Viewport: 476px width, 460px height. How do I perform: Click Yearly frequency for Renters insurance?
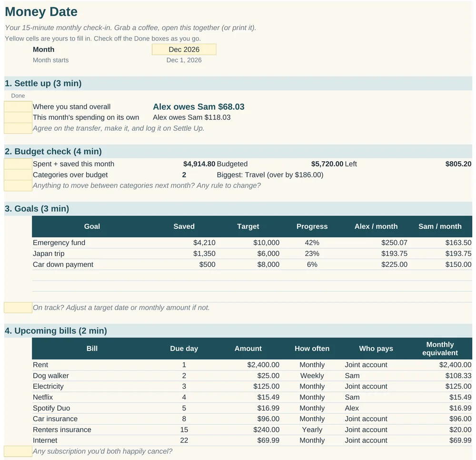(312, 430)
